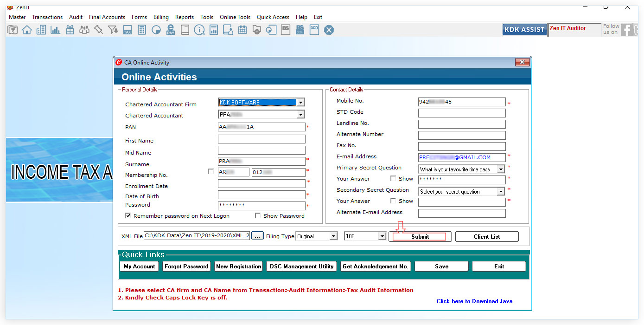Click the XML file browse button
644x325 pixels.
(258, 236)
